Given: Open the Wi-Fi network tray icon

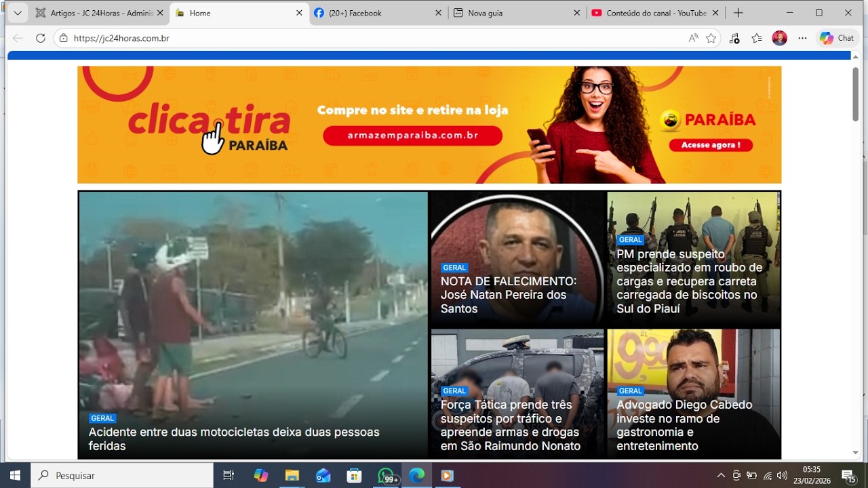Looking at the screenshot, I should point(768,475).
